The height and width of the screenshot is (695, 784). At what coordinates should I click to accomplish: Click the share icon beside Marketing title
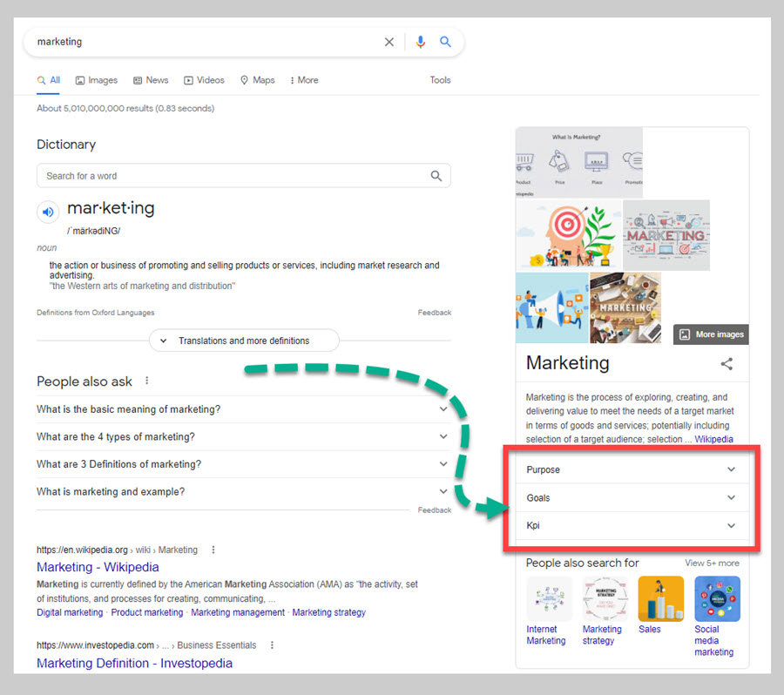[x=727, y=364]
